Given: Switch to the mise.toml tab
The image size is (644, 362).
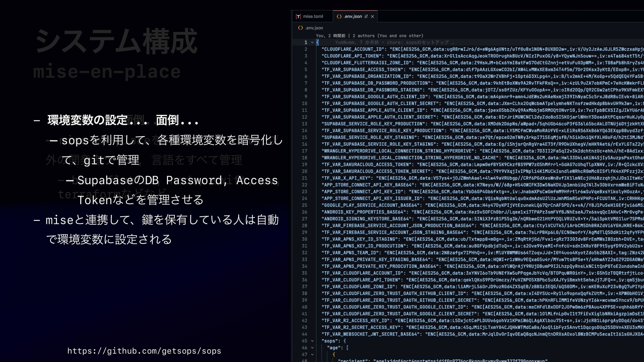Looking at the screenshot, I should [313, 16].
